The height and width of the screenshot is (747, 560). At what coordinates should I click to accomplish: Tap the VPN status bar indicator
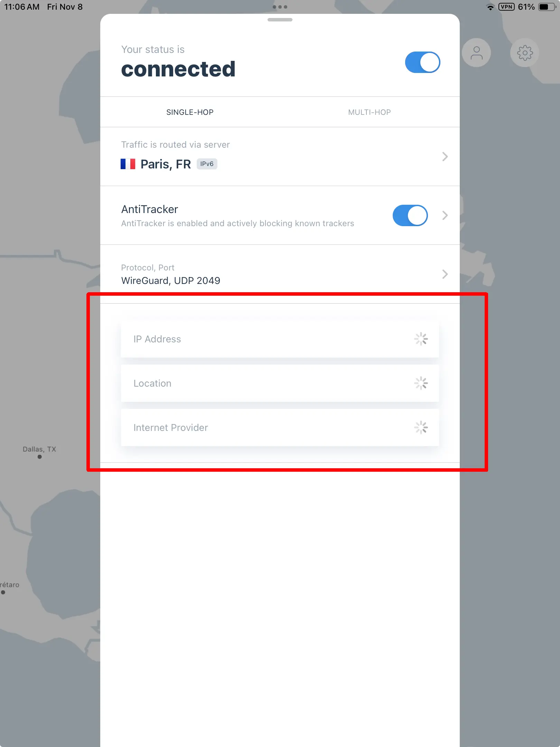(506, 7)
